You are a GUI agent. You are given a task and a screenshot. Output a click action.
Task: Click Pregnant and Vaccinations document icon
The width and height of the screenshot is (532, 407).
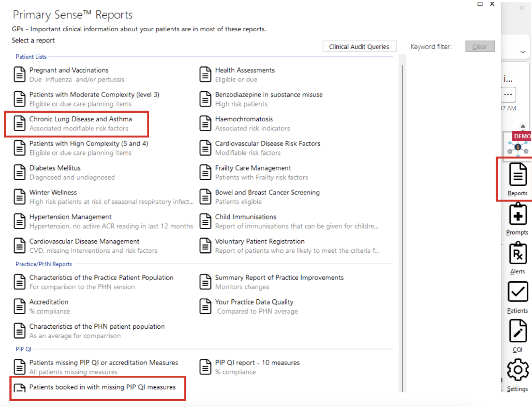tap(19, 74)
